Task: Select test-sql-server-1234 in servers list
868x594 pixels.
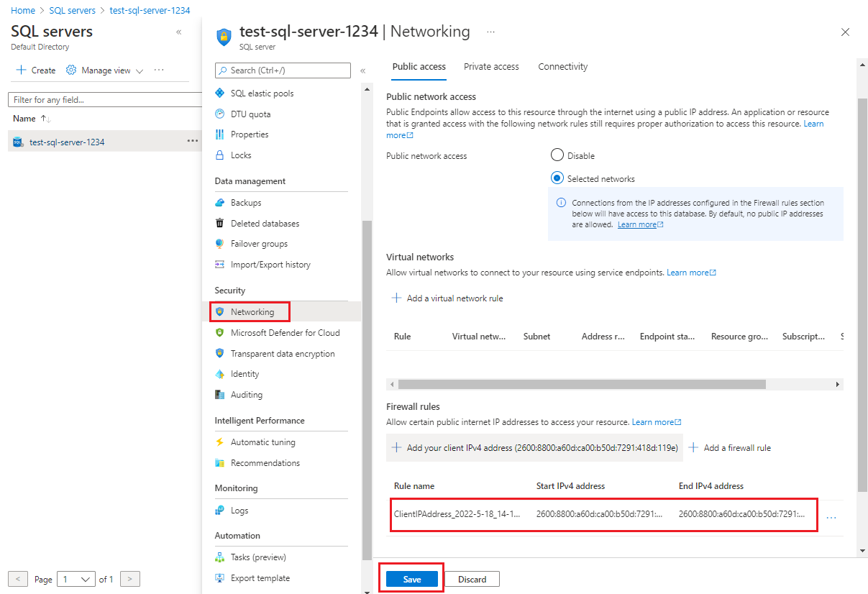Action: [67, 142]
